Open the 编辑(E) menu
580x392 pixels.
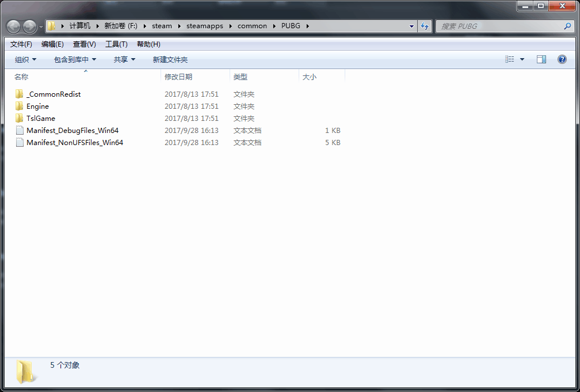pos(52,44)
